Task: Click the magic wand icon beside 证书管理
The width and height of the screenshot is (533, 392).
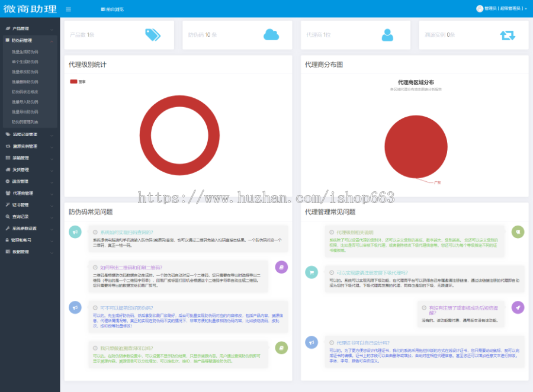Action: click(8, 205)
